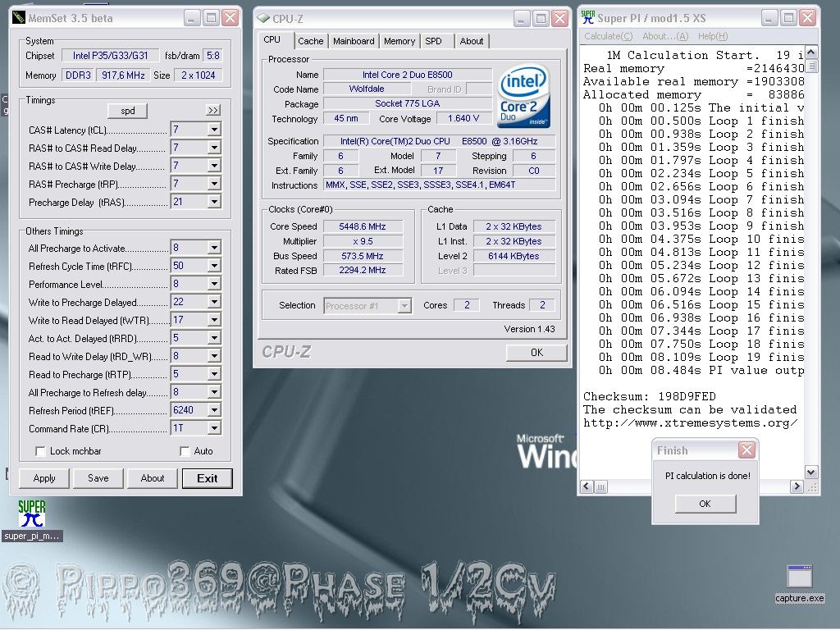The image size is (840, 630).
Task: Toggle the Lock mchbar checkbox
Action: [x=40, y=451]
